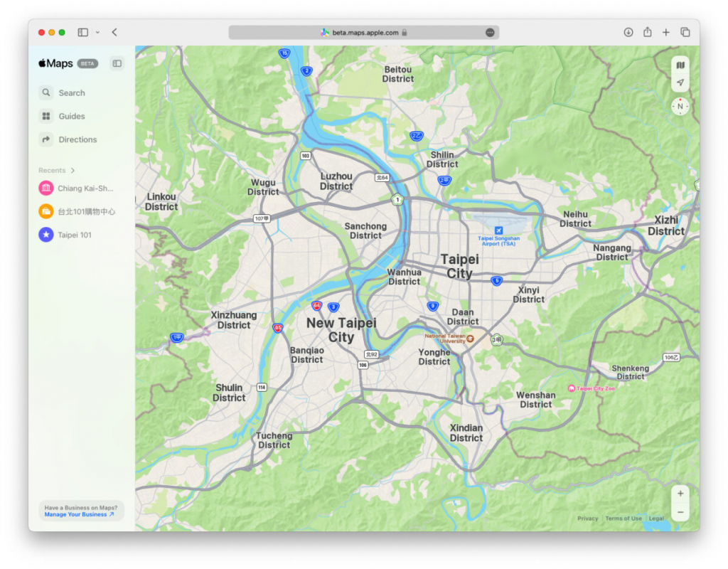Toggle the sidebar visibility icon near Maps logo
Viewport: 728px width, 569px height.
pos(117,63)
